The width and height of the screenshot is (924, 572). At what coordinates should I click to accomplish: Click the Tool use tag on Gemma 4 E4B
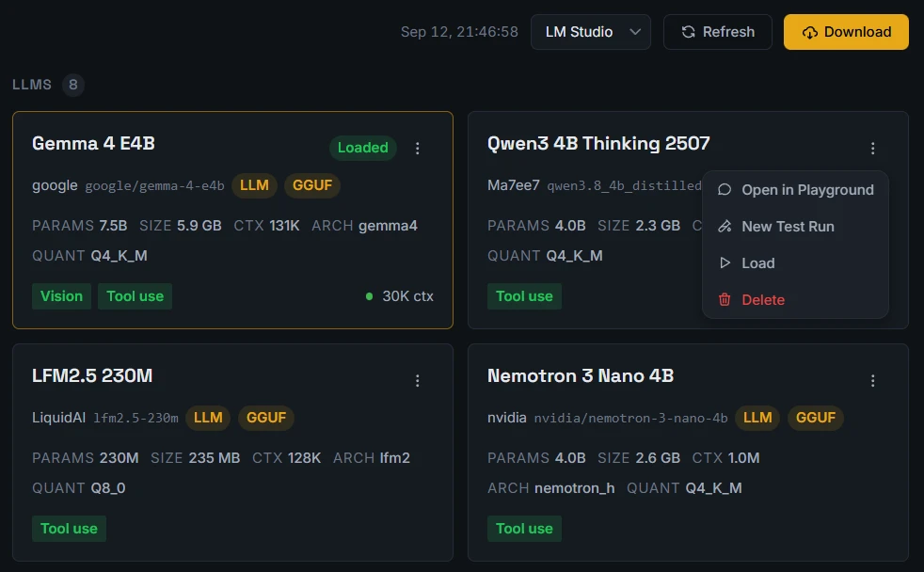(135, 295)
